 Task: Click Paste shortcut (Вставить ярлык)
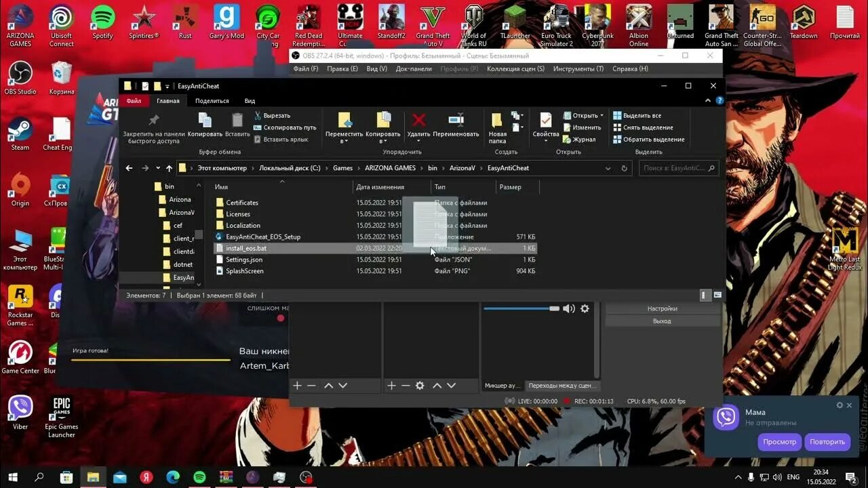pyautogui.click(x=281, y=140)
